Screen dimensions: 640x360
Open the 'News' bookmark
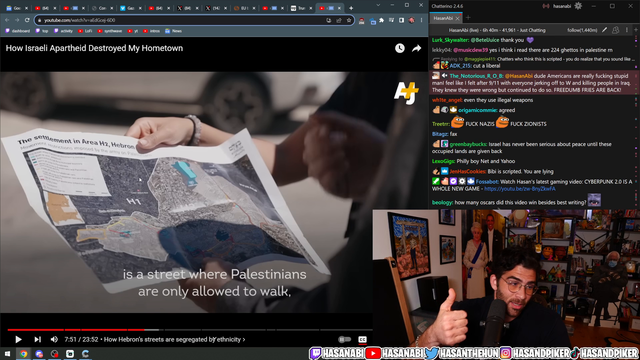pos(173,31)
